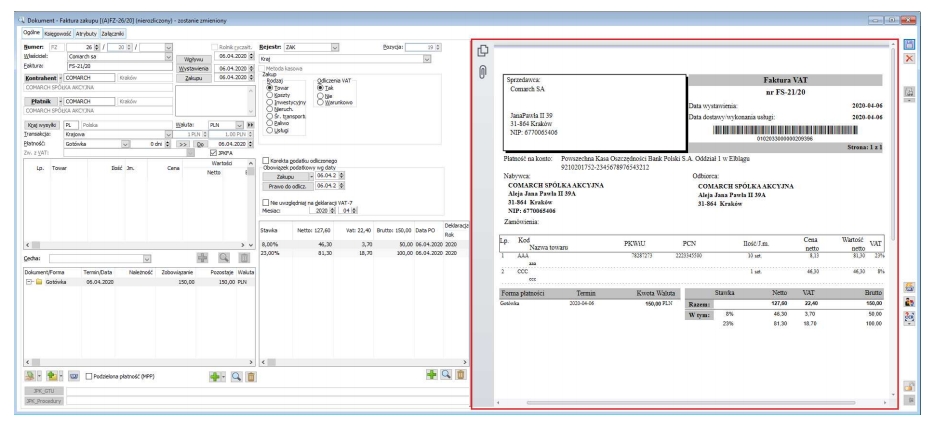Image resolution: width=933 pixels, height=423 pixels.
Task: Click the Wpływu date button
Action: 193,59
